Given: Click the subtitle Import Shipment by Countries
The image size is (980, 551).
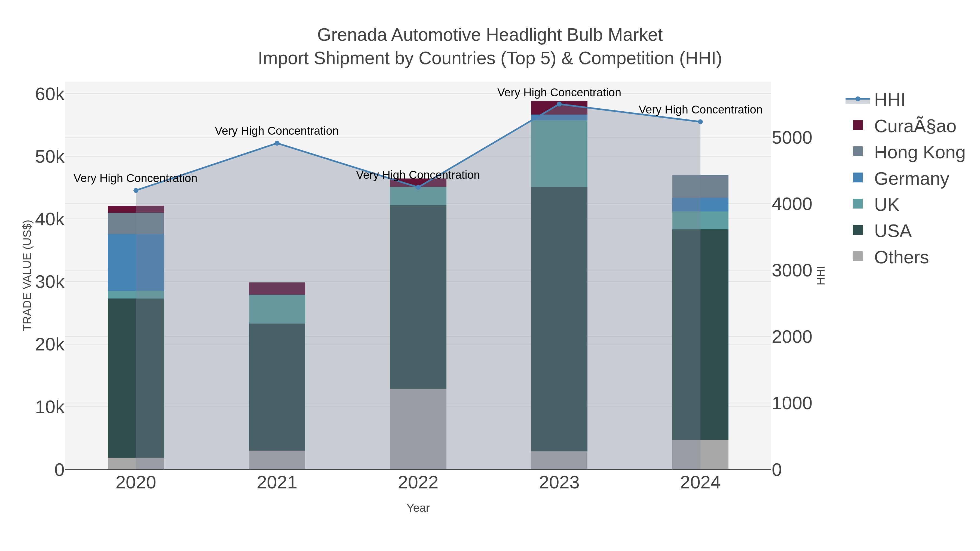Looking at the screenshot, I should click(x=490, y=59).
